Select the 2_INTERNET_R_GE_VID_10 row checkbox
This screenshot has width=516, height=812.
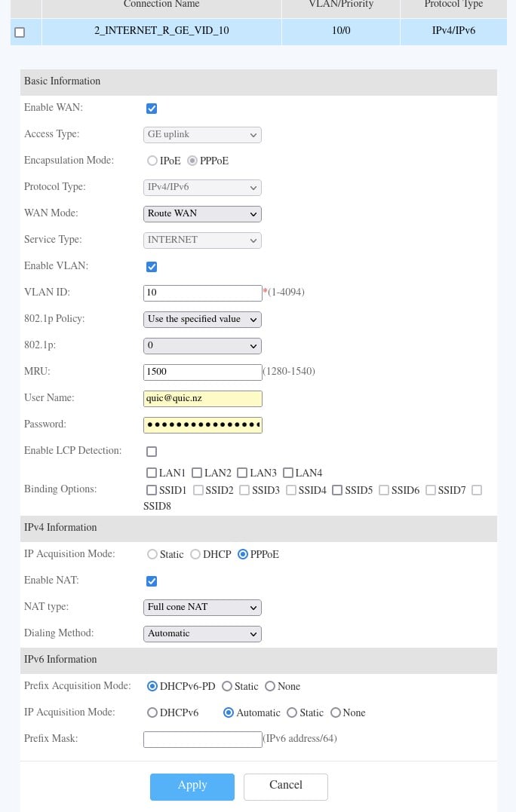pyautogui.click(x=20, y=32)
